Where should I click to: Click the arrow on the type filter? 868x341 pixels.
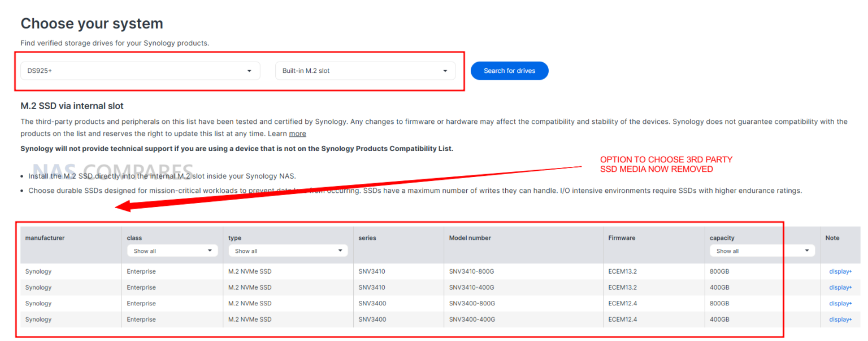tap(340, 251)
